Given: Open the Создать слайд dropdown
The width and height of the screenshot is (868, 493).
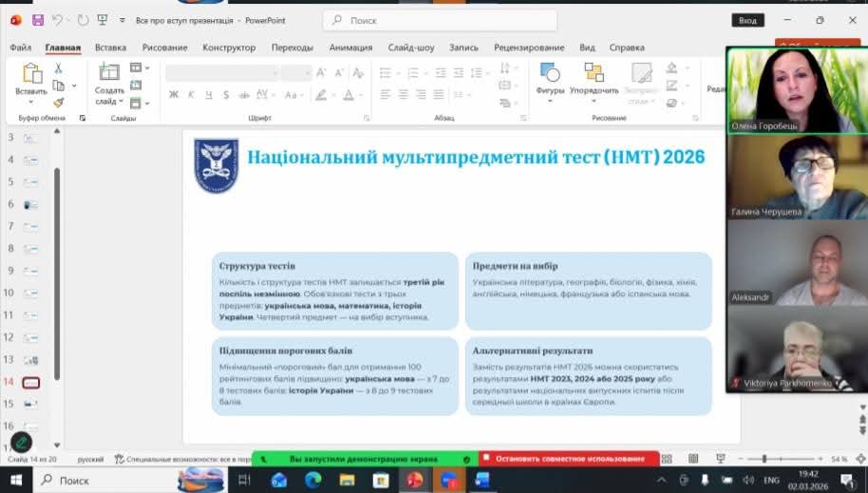Looking at the screenshot, I should point(109,101).
